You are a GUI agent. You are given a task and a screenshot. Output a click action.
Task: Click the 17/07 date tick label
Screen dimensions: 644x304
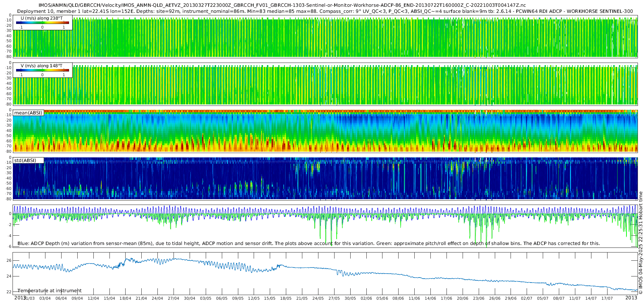(607, 298)
